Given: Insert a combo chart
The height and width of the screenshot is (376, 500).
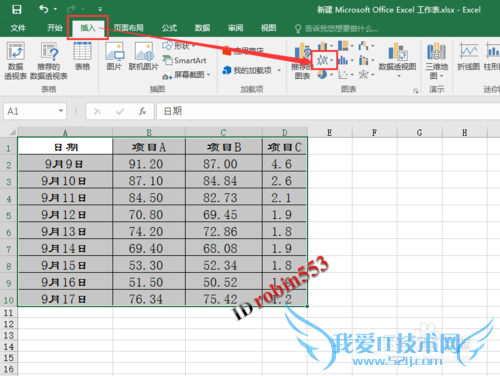Looking at the screenshot, I should point(366,60).
